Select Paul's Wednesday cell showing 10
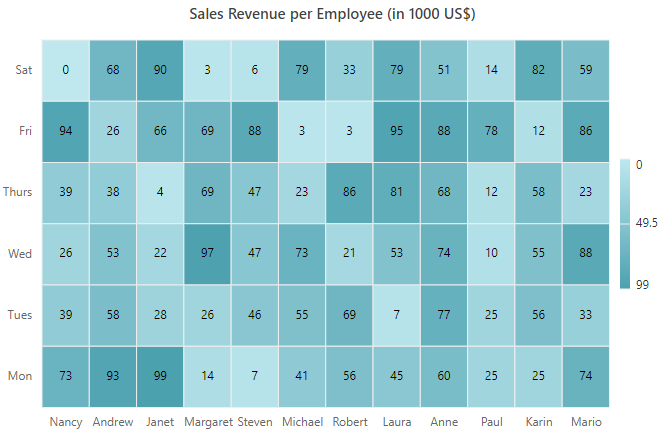The height and width of the screenshot is (447, 661). 491,254
